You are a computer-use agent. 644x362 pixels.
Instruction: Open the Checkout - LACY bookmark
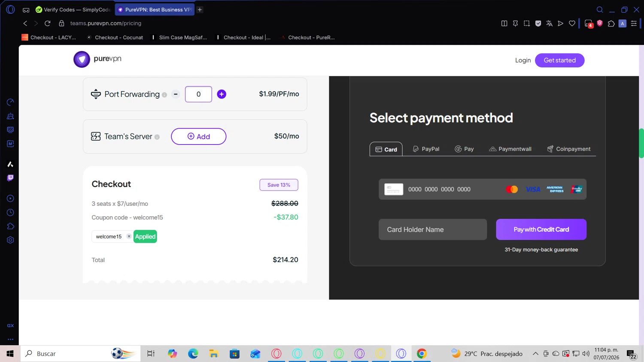pos(49,37)
